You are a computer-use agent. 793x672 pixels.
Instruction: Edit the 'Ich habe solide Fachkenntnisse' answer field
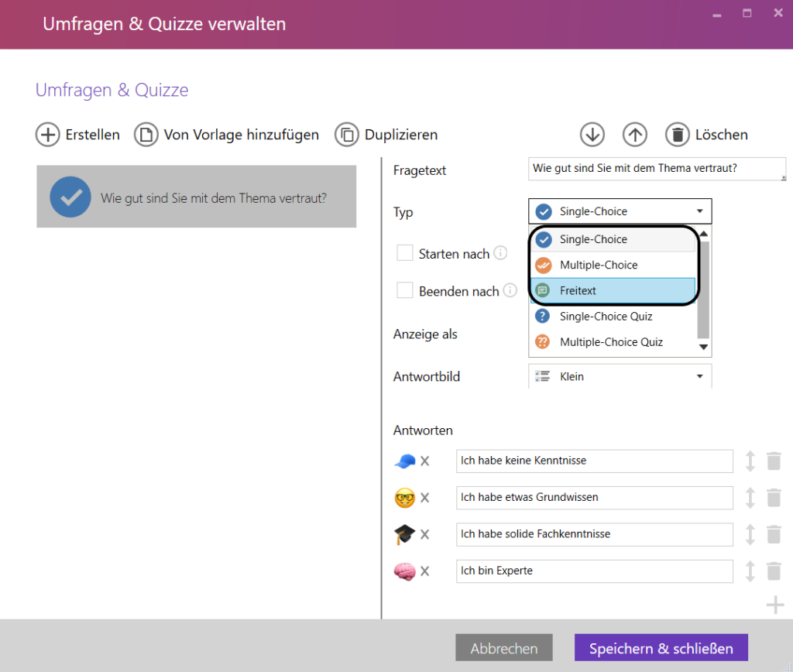[x=594, y=534]
